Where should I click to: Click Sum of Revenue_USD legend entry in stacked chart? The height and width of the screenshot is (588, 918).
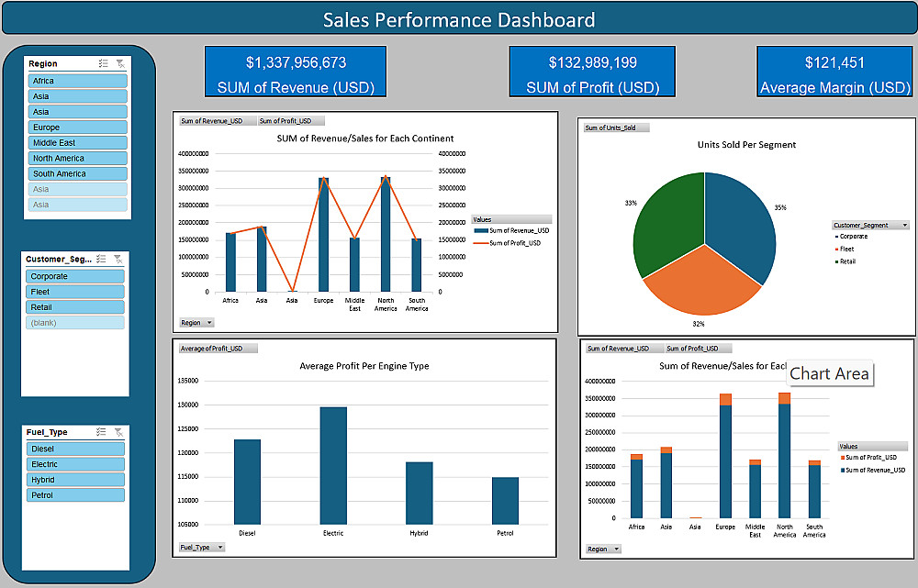click(x=873, y=470)
